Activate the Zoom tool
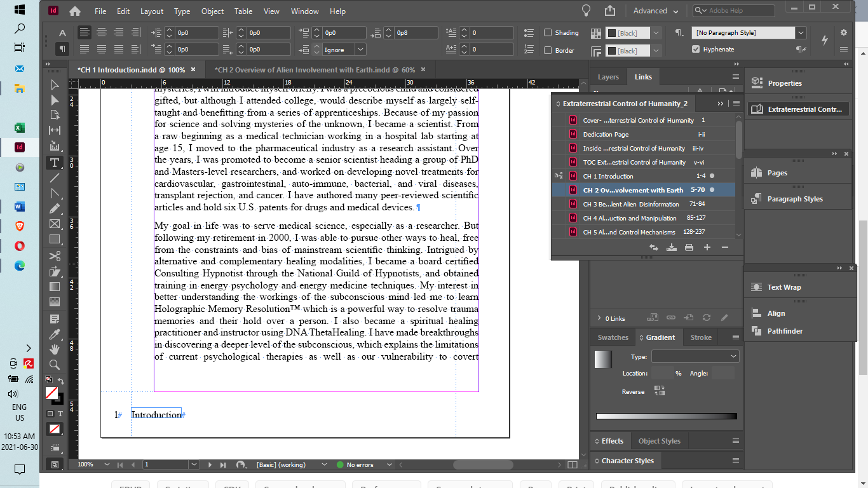868x488 pixels. point(55,365)
